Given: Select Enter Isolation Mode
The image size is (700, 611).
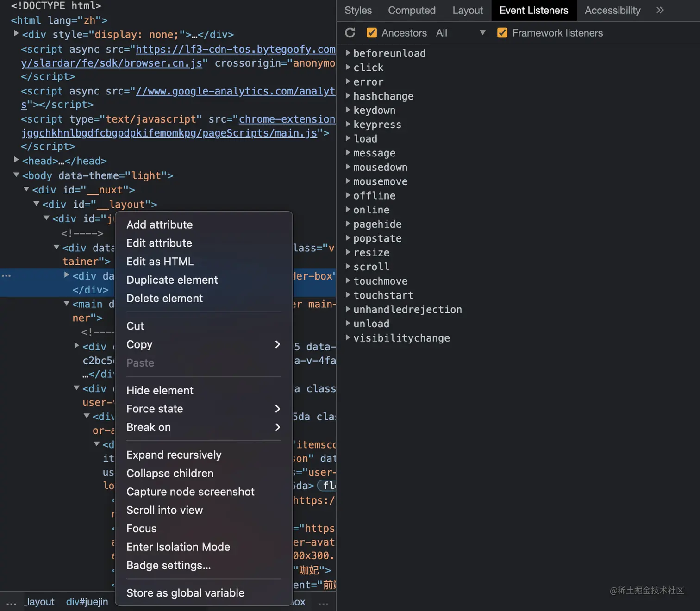Looking at the screenshot, I should (x=204, y=547).
